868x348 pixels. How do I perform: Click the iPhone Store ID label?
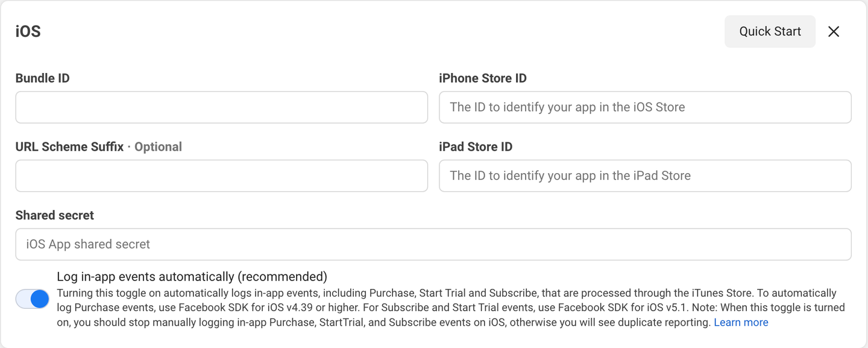483,78
